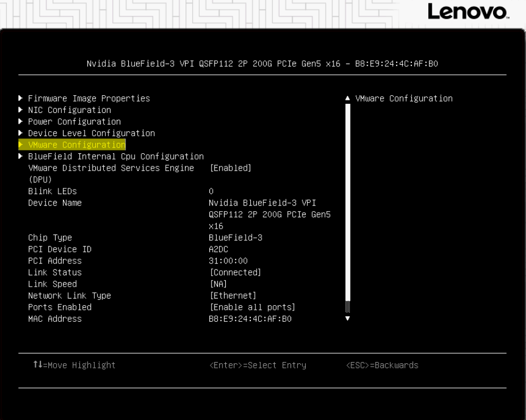Click arrow beside NIC Configuration
This screenshot has width=526, height=420.
[20, 110]
